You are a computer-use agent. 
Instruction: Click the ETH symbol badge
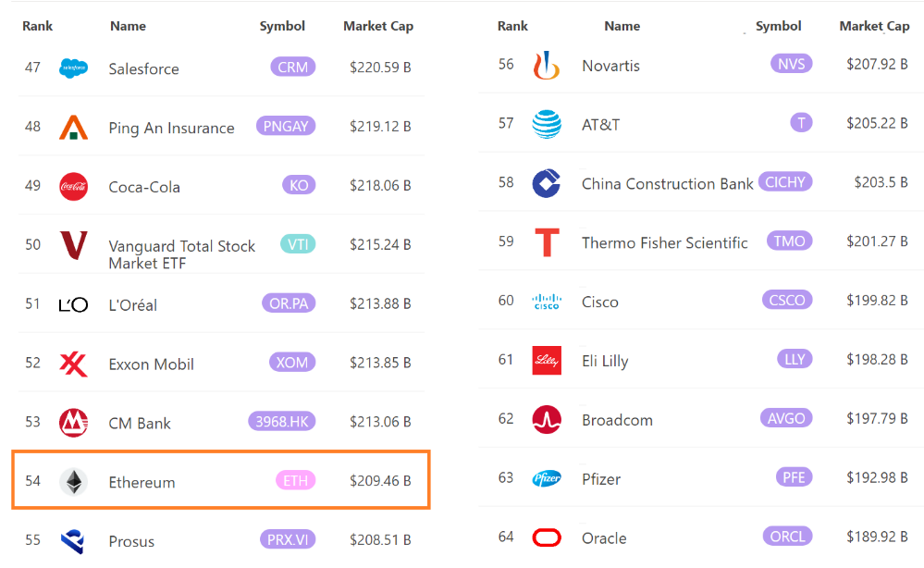(295, 480)
